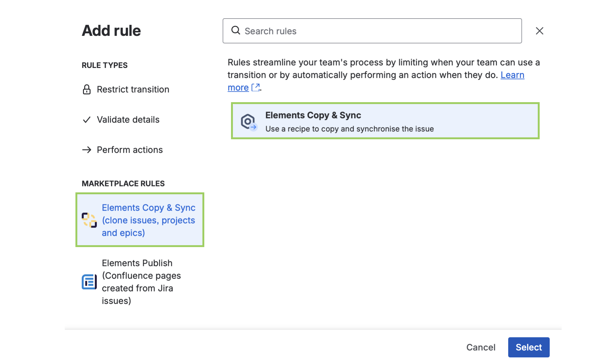Select the Restrict transition rule type

click(x=133, y=90)
